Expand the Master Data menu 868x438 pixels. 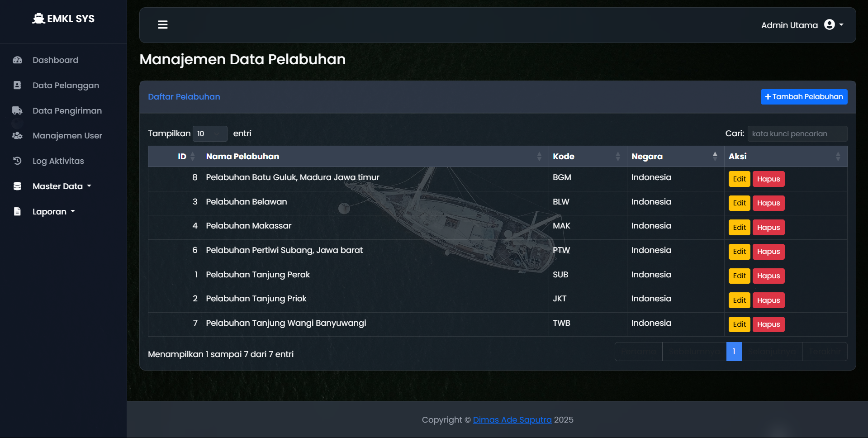[58, 186]
